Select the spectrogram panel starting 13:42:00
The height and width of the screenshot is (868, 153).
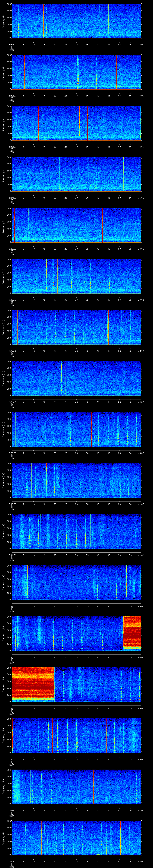click(x=77, y=583)
